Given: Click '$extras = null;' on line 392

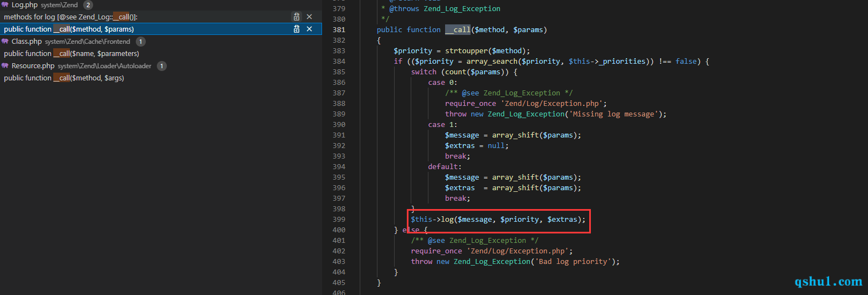Looking at the screenshot, I should coord(477,146).
